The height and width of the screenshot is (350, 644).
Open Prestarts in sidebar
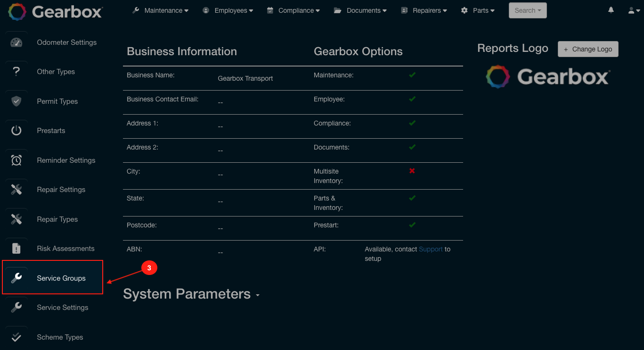(51, 131)
